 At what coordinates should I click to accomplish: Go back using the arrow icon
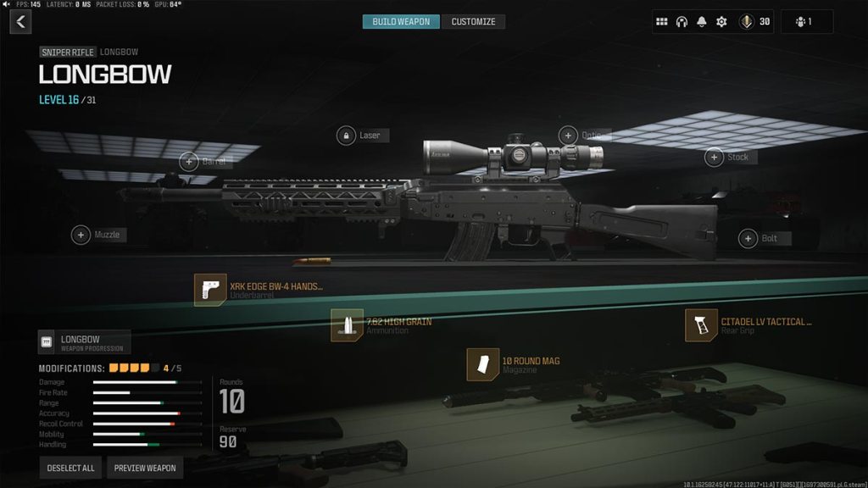coord(20,22)
